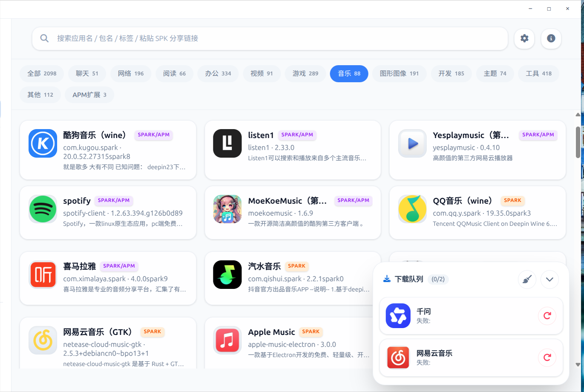The width and height of the screenshot is (584, 392).
Task: Switch to the 游戏 category
Action: click(305, 74)
